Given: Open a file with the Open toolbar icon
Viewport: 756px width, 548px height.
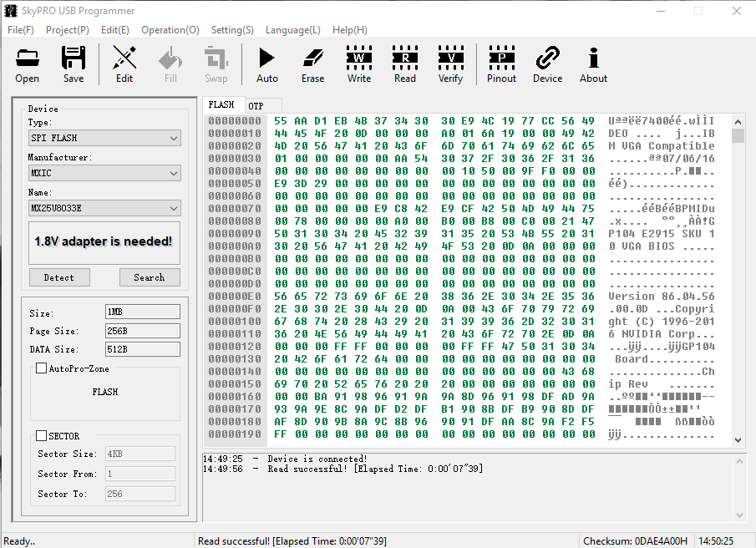Looking at the screenshot, I should (x=27, y=64).
